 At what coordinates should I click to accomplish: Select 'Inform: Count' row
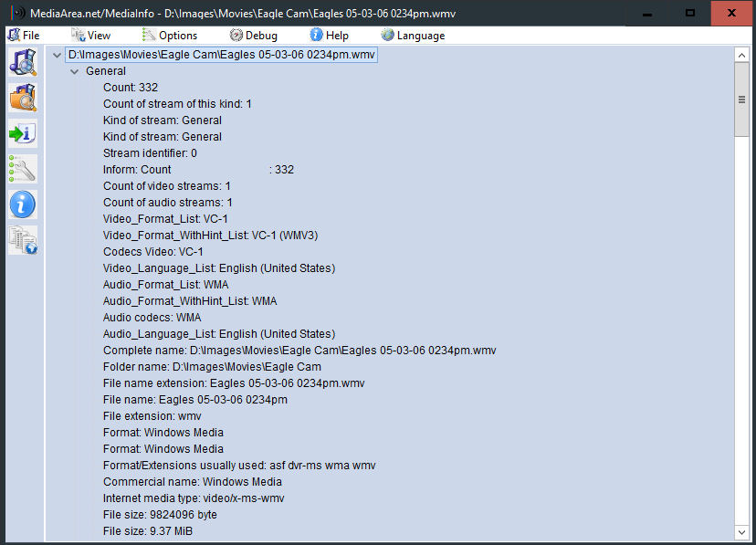point(199,169)
